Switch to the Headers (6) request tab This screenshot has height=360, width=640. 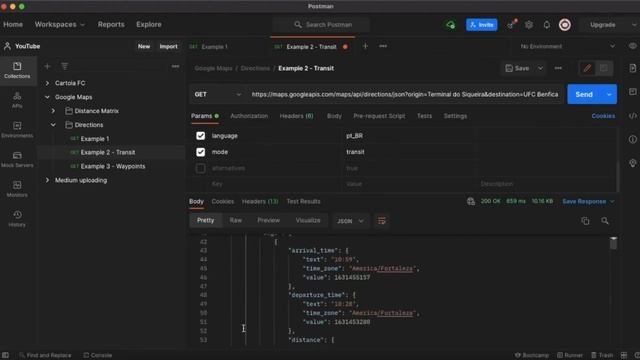click(296, 116)
